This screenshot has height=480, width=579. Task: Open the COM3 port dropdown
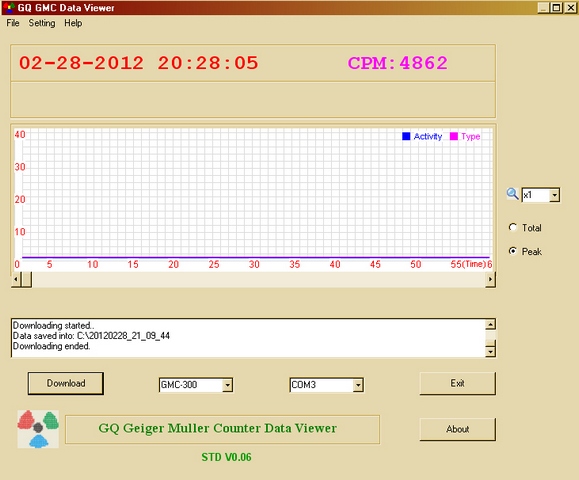(x=357, y=385)
